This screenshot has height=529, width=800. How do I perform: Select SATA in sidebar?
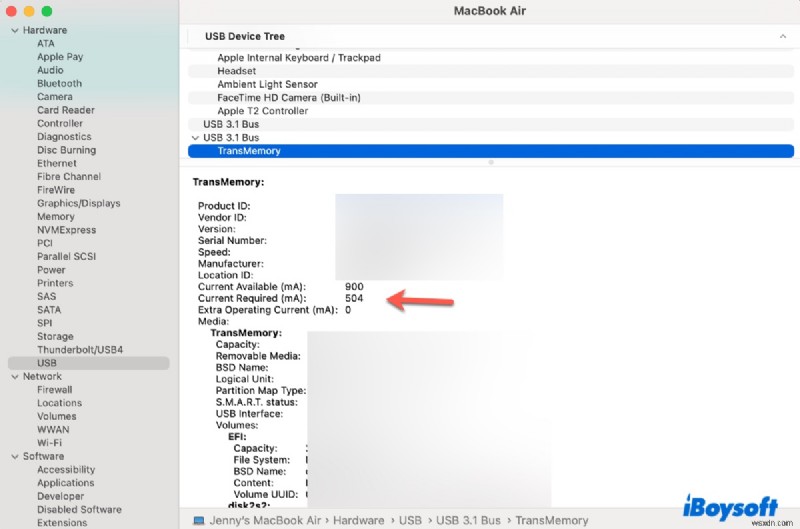(49, 310)
